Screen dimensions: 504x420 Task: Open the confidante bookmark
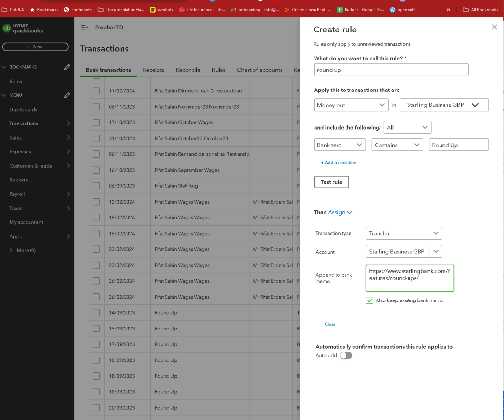point(78,10)
